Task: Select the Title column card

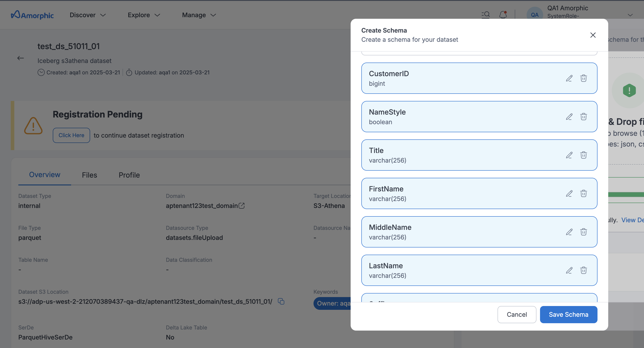Action: [479, 155]
